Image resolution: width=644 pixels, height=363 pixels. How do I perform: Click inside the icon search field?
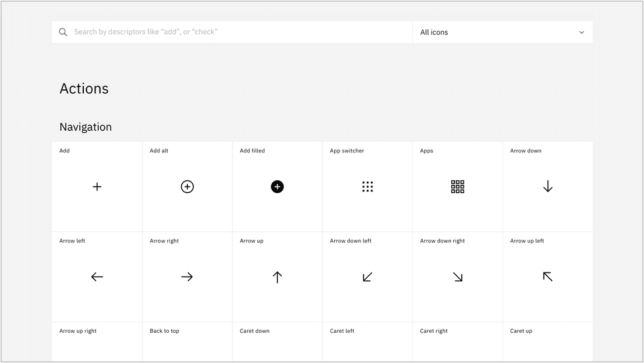click(x=224, y=32)
